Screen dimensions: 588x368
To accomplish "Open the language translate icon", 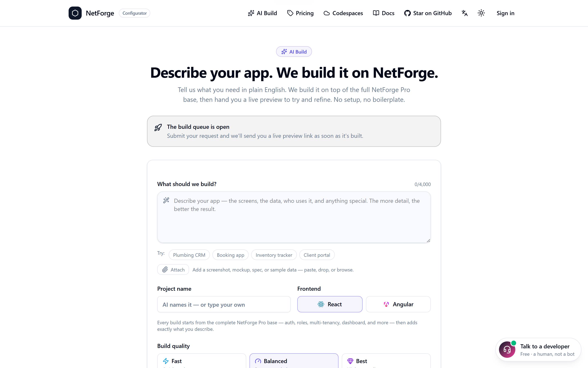I will [x=464, y=13].
